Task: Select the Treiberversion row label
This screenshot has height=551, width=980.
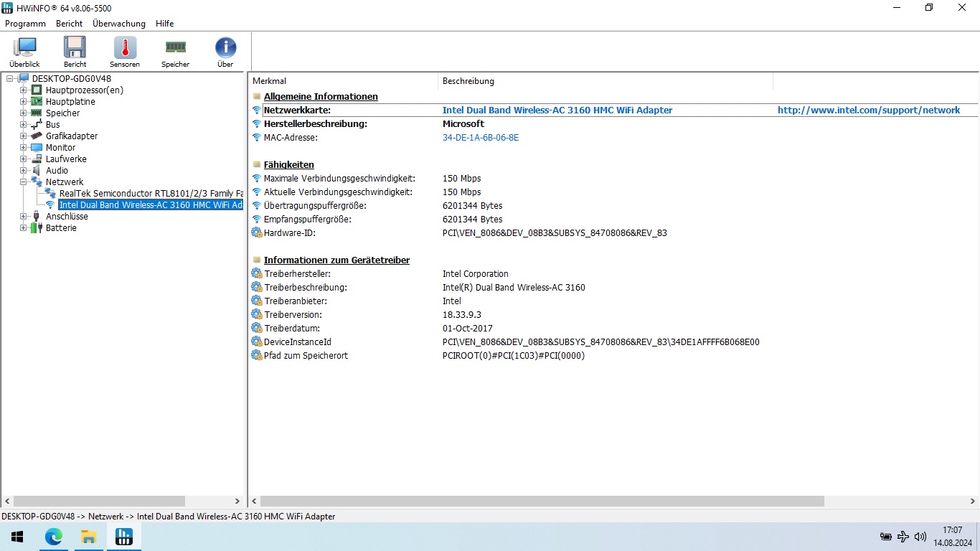Action: tap(293, 315)
